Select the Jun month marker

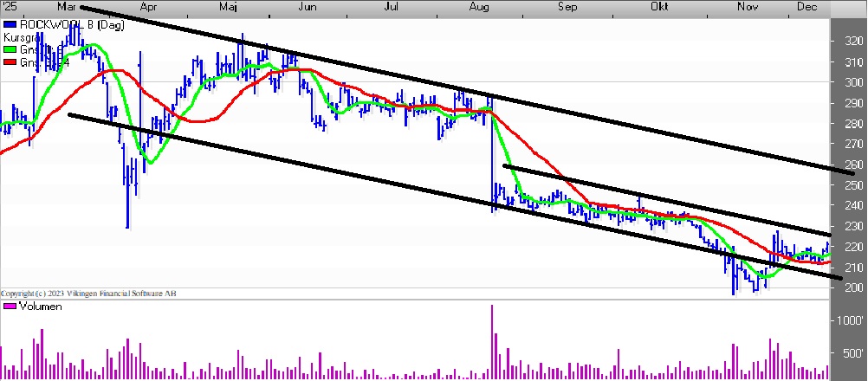(x=308, y=7)
